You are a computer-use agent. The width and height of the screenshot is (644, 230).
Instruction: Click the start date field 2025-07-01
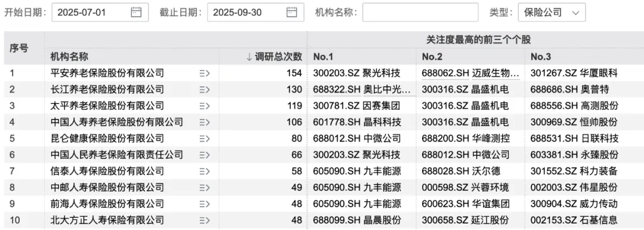click(100, 13)
